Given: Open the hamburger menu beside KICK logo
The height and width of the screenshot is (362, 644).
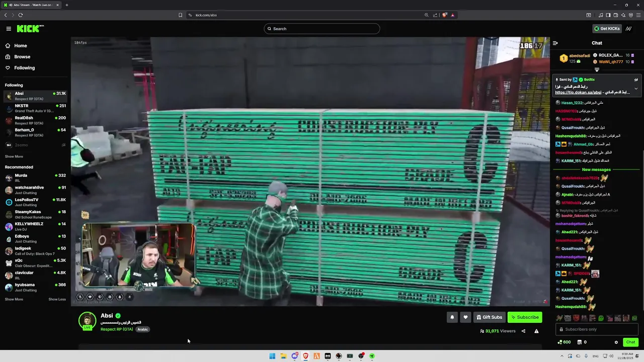Looking at the screenshot, I should click(x=9, y=29).
